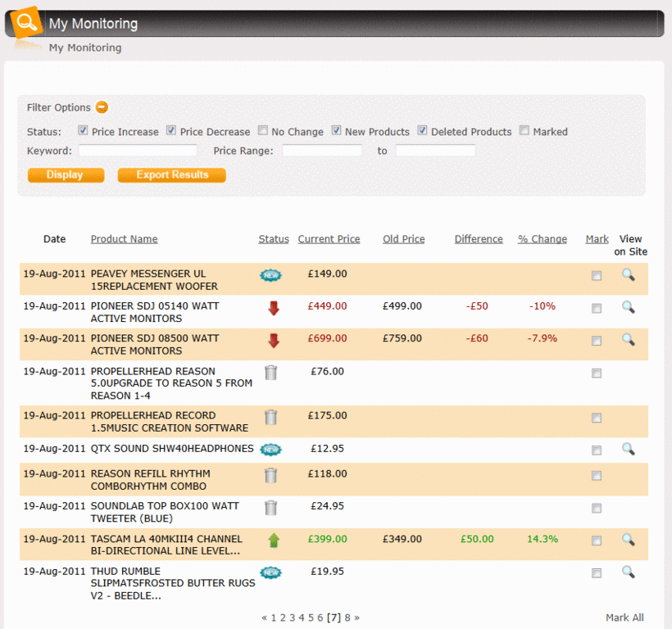Mark the PEAVEY MESSENGER UL row checkbox
This screenshot has height=629, width=672.
597,276
